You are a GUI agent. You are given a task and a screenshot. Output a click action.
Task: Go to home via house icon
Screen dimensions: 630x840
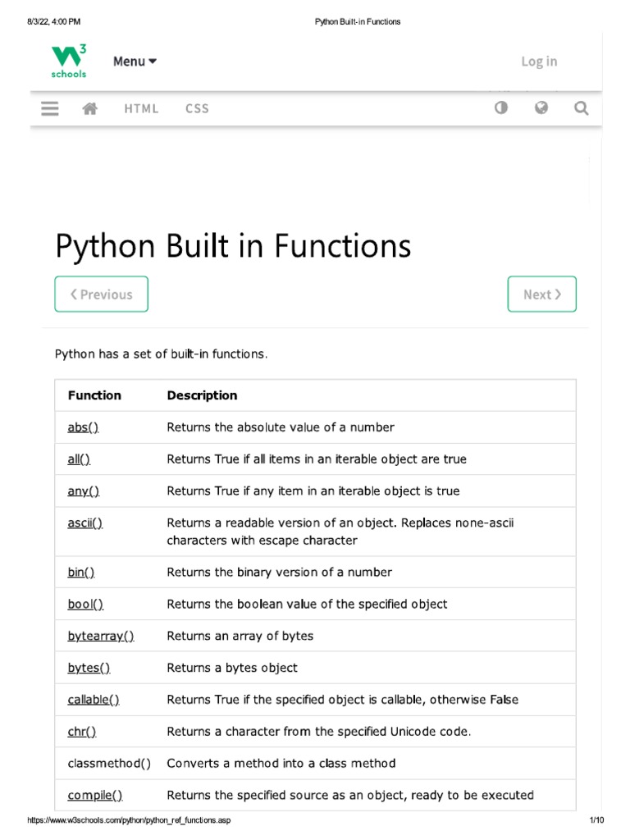(90, 108)
